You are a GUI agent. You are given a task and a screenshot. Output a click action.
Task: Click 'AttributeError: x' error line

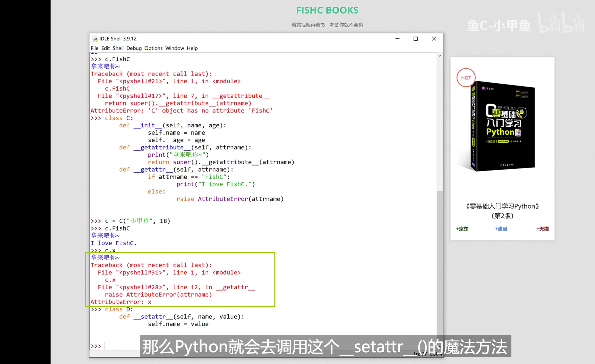click(x=121, y=302)
